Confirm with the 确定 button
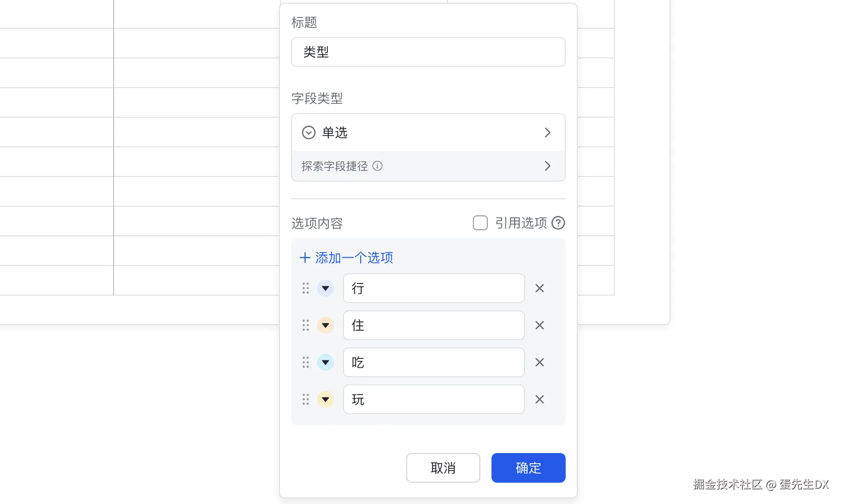 pyautogui.click(x=528, y=468)
